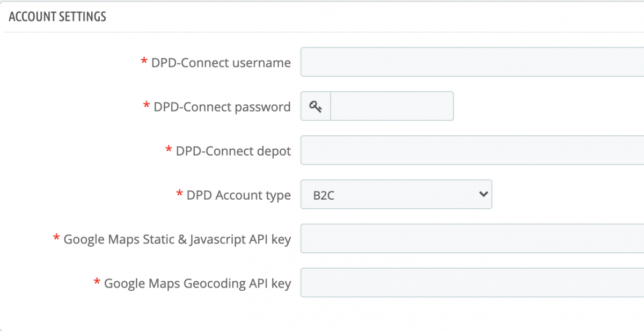Focus the Google Maps Static & Javascript API key field

472,238
